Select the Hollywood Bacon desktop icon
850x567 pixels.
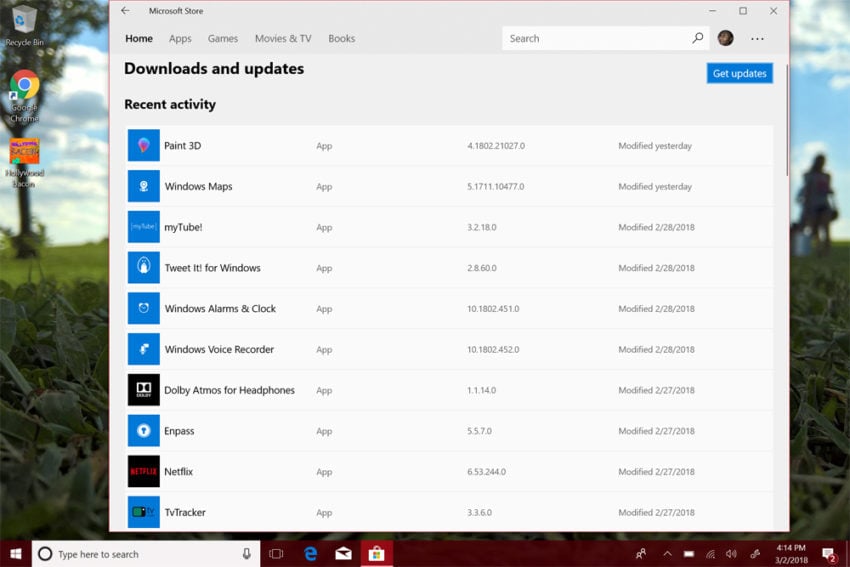[24, 163]
